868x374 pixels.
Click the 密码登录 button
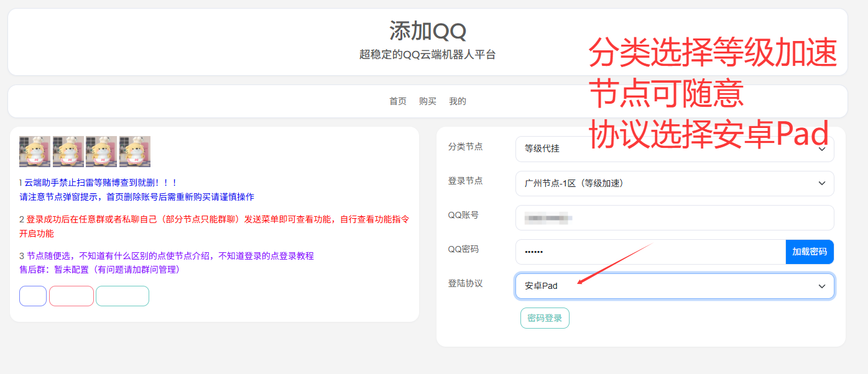point(545,318)
